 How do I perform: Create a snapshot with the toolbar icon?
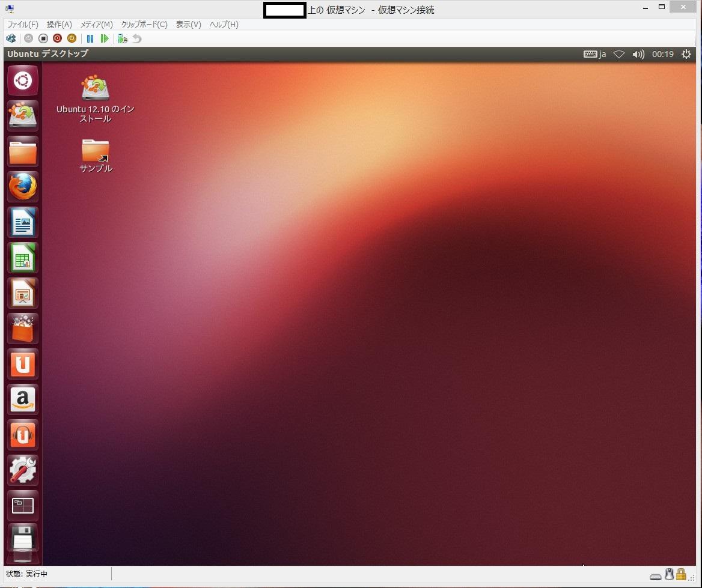pyautogui.click(x=122, y=38)
